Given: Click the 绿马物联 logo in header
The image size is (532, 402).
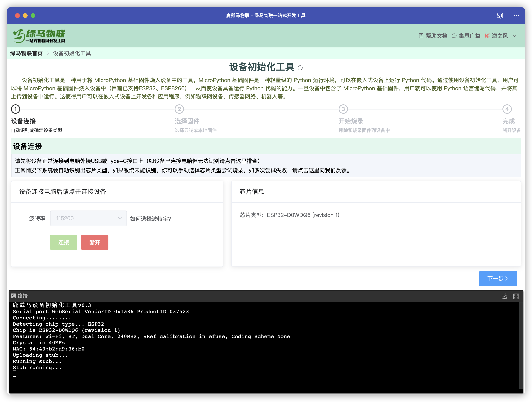Looking at the screenshot, I should pyautogui.click(x=39, y=35).
